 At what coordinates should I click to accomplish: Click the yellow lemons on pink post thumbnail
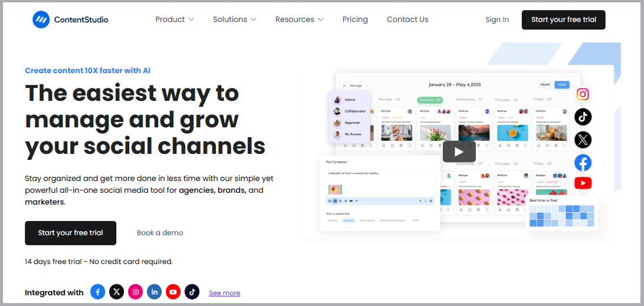pos(474,197)
